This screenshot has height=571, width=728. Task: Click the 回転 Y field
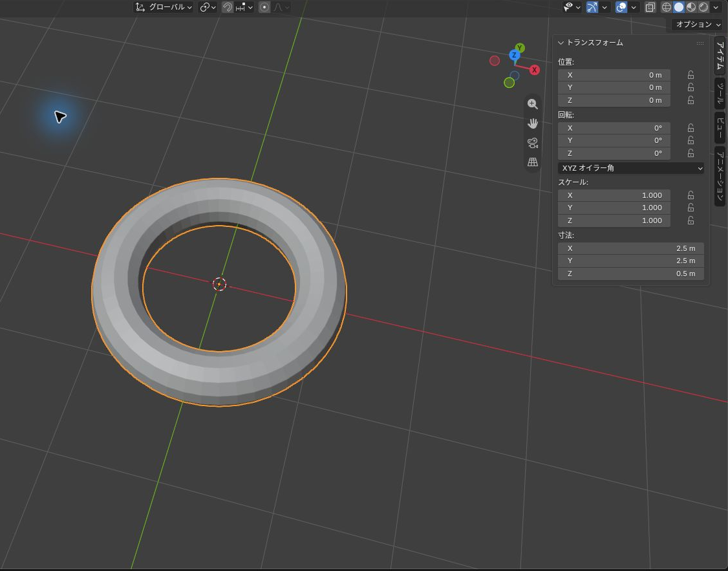tap(614, 141)
